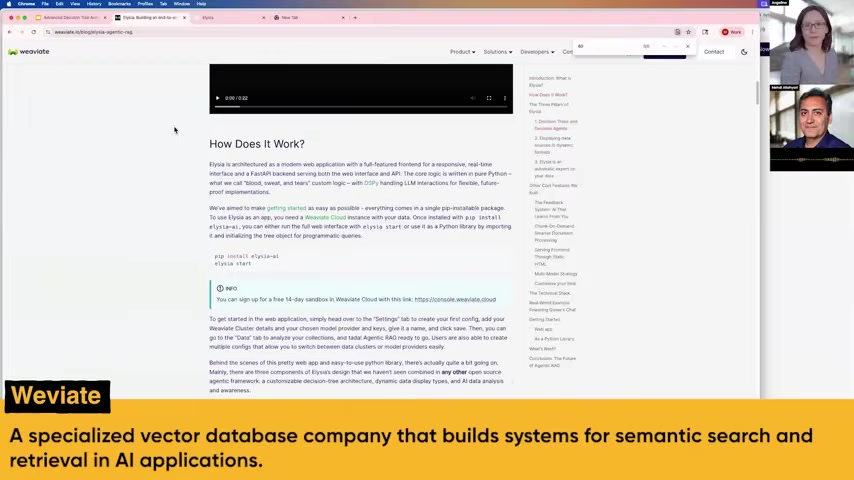
Task: Open the console.weaviate.cloud link
Action: point(455,299)
